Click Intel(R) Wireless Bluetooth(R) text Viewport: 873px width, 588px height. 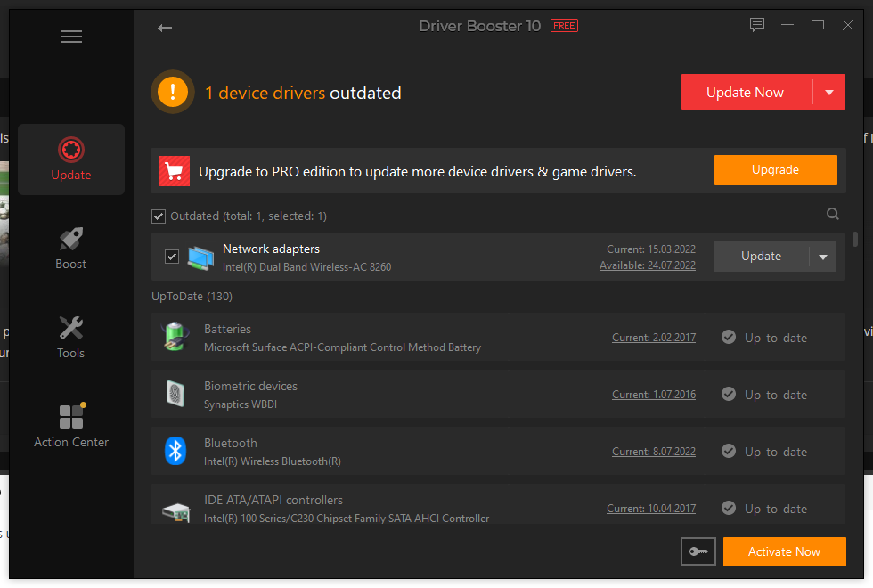tap(273, 461)
